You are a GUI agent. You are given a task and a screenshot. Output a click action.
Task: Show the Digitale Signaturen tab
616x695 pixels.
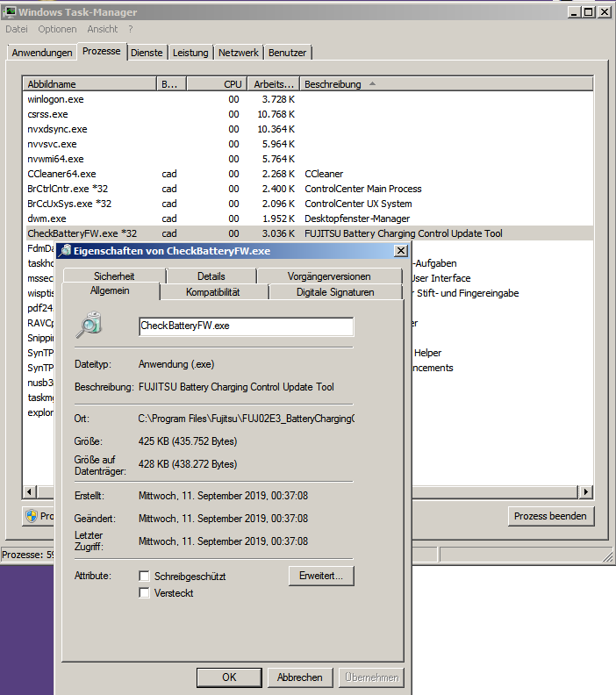pyautogui.click(x=335, y=292)
